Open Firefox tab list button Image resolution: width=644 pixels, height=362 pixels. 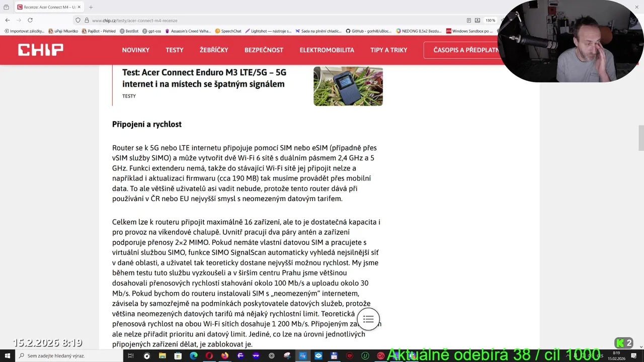coord(6,7)
